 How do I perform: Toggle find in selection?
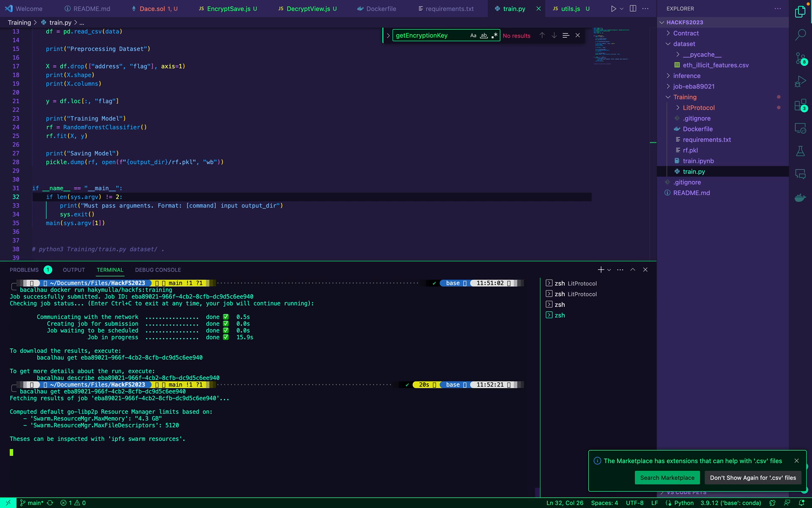(x=566, y=35)
